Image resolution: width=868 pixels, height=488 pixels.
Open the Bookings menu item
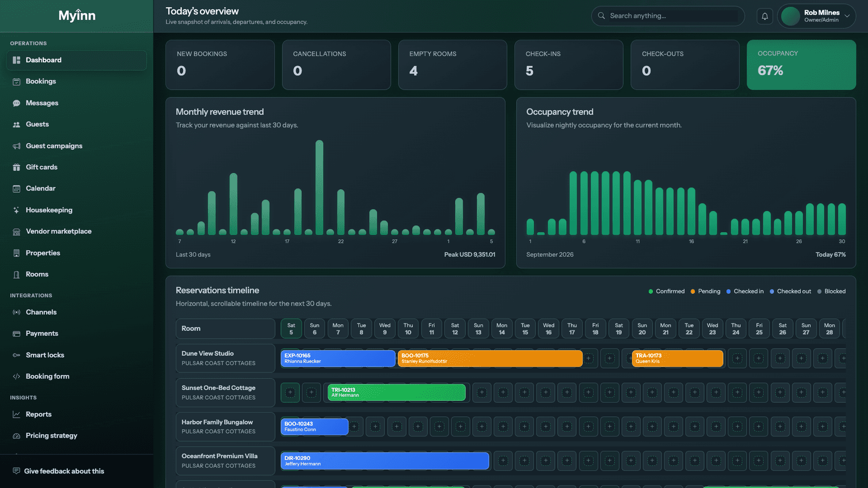click(76, 81)
